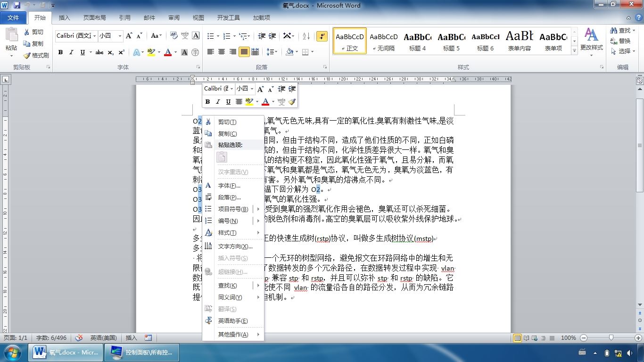
Task: Click Format Painter icon in the mini toolbar
Action: [x=292, y=101]
